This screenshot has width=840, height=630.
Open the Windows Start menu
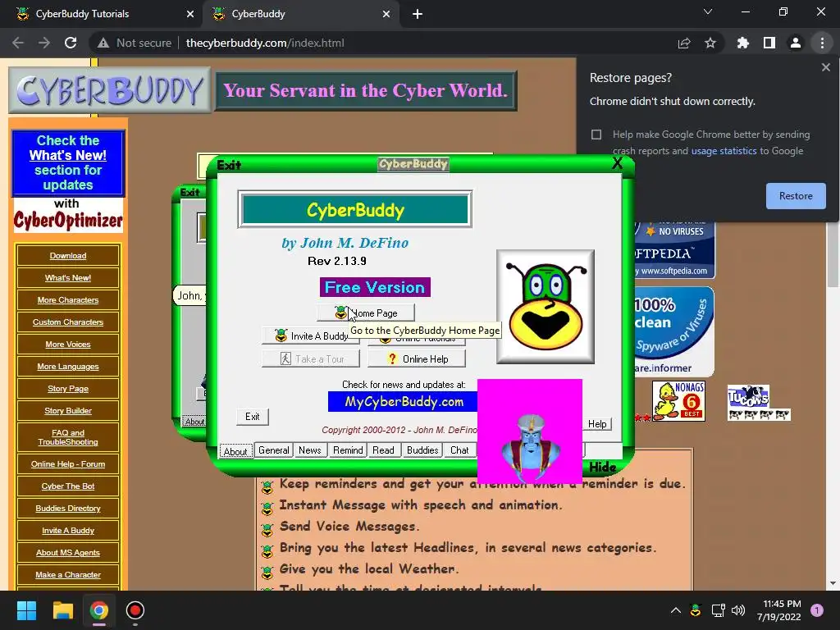point(26,610)
